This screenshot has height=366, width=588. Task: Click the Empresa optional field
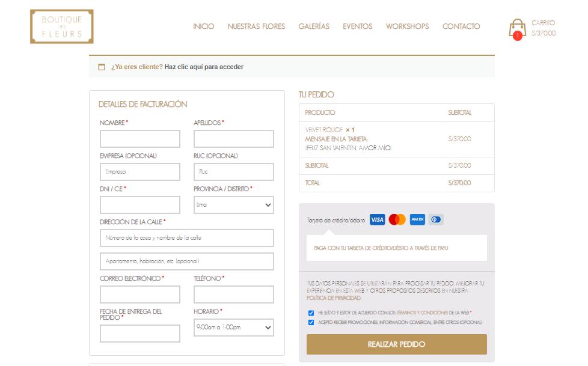point(140,172)
